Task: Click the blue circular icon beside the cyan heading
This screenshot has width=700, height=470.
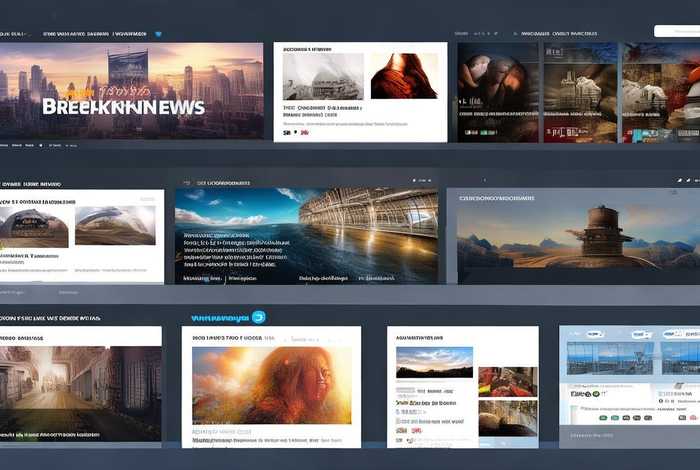Action: 258,317
